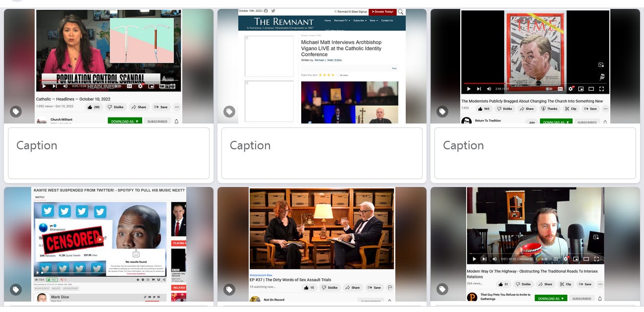The width and height of the screenshot is (644, 312).
Task: Expand the More menu on The Remnant
Action: [x=373, y=20]
